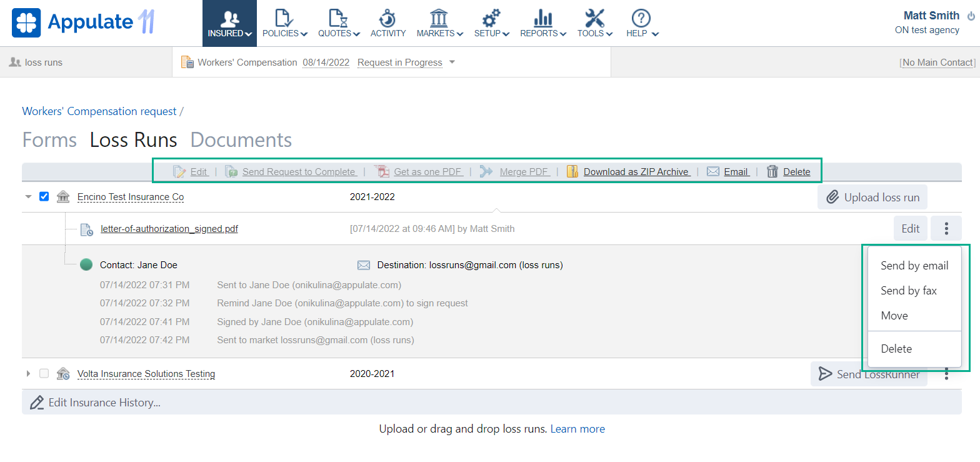Click the Activity stopwatch icon
This screenshot has width=980, height=462.
(x=388, y=19)
